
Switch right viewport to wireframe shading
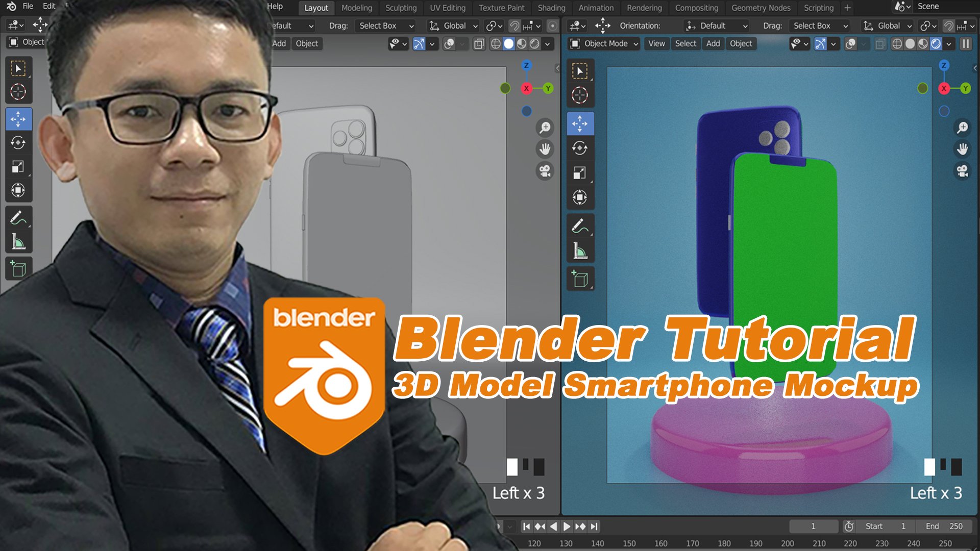point(897,44)
